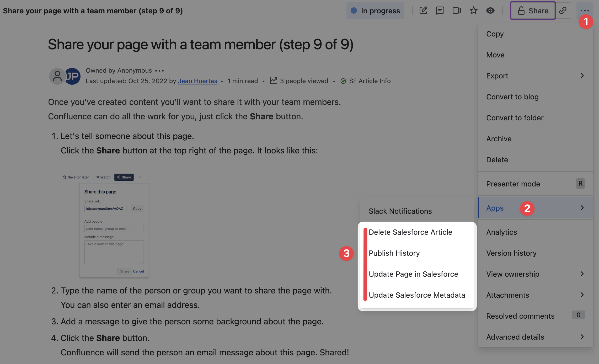
Task: Click the Share button
Action: [533, 11]
